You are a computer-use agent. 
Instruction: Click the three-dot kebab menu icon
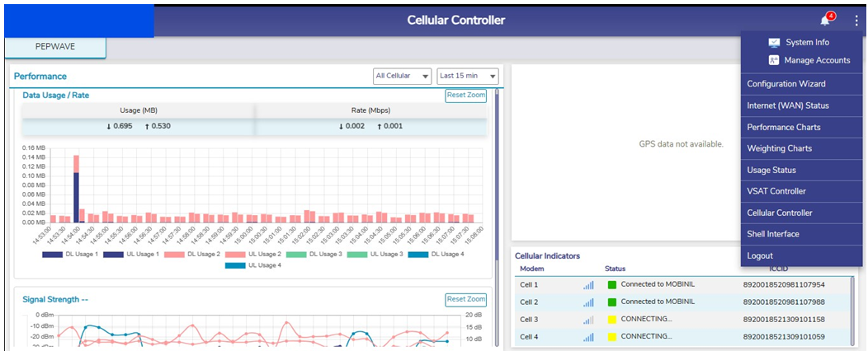coord(856,21)
